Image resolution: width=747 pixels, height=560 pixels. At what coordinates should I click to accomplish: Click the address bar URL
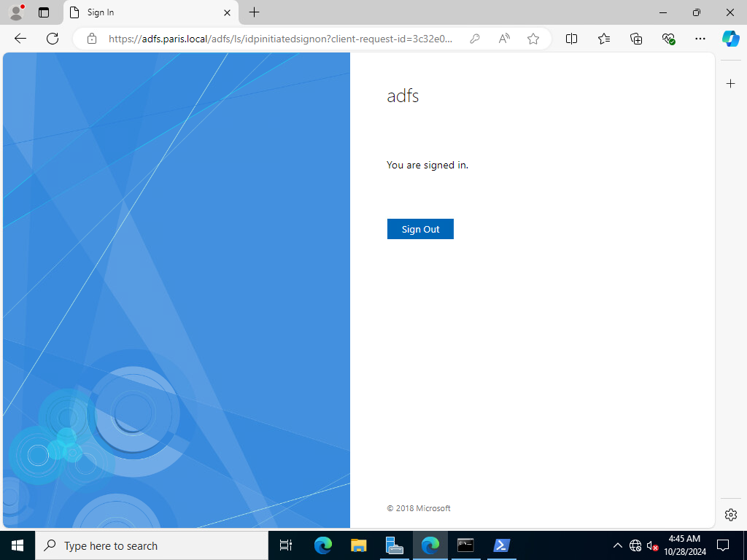280,39
